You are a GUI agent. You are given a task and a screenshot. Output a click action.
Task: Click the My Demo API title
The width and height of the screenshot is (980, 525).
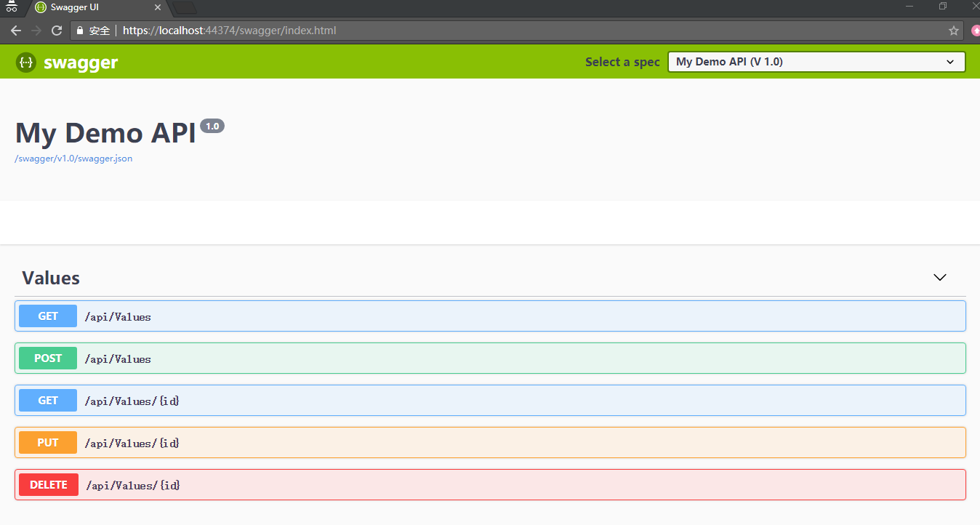(105, 133)
